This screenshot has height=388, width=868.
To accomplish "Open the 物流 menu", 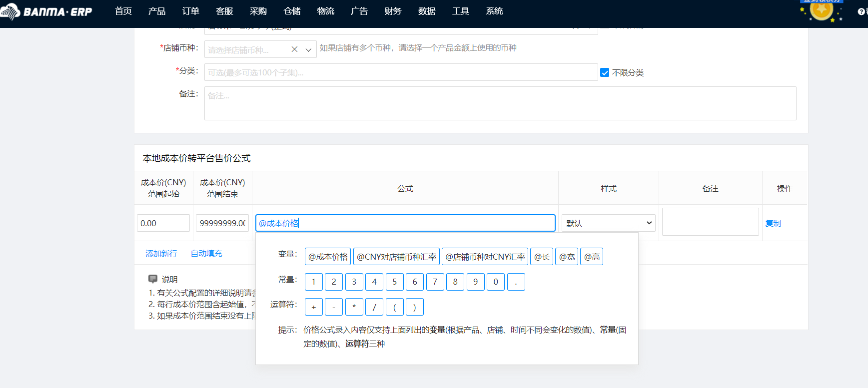I will click(326, 11).
